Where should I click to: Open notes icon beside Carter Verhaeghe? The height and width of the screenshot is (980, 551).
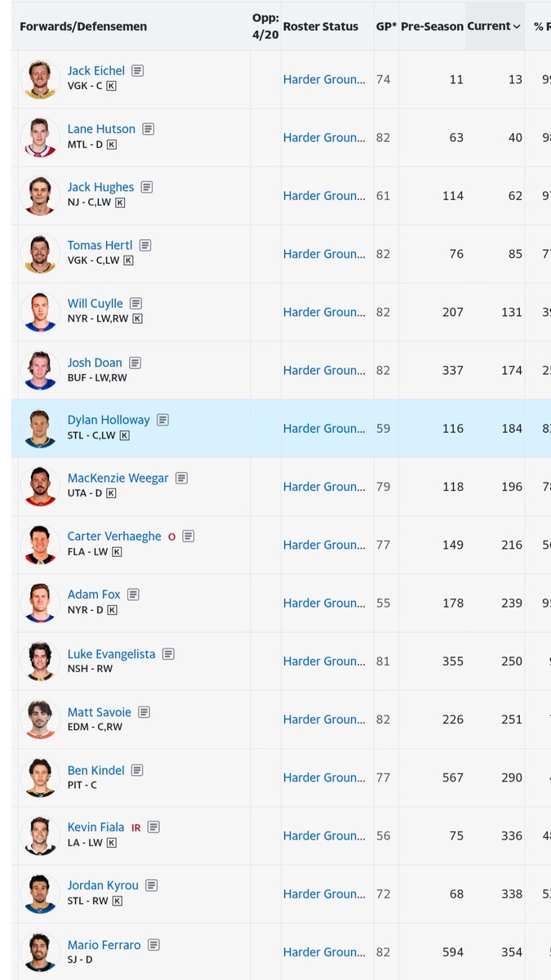[x=188, y=537]
